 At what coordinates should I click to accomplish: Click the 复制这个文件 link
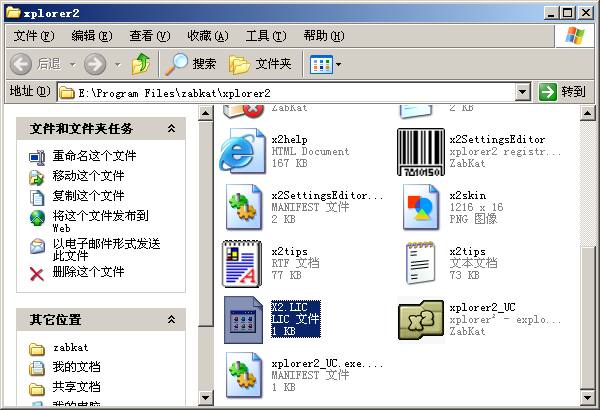[x=88, y=196]
